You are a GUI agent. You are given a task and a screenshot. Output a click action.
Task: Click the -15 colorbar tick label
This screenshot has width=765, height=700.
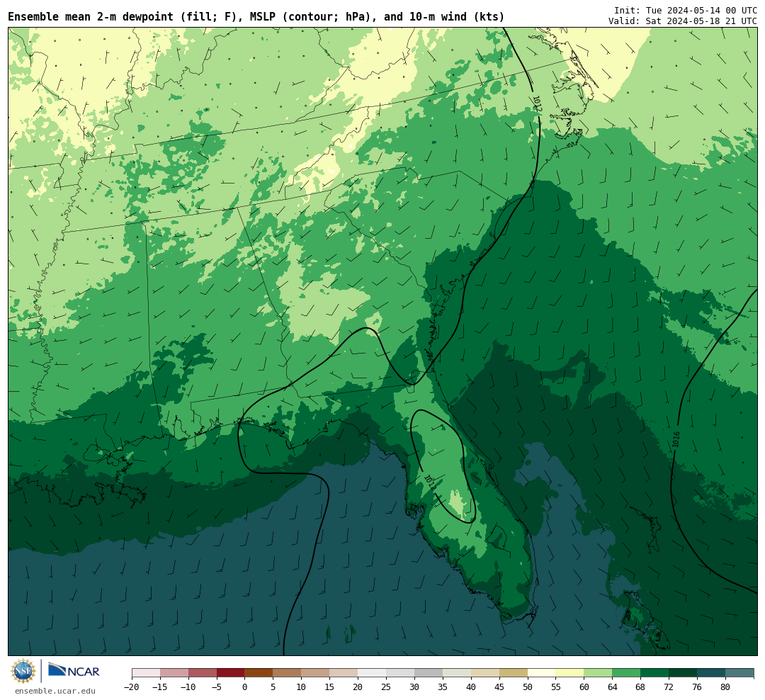tap(160, 687)
